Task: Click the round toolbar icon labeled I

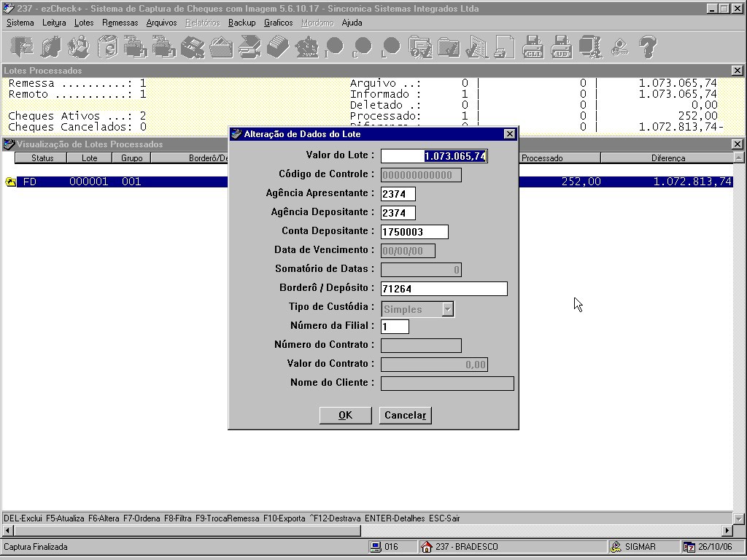Action: tap(334, 47)
